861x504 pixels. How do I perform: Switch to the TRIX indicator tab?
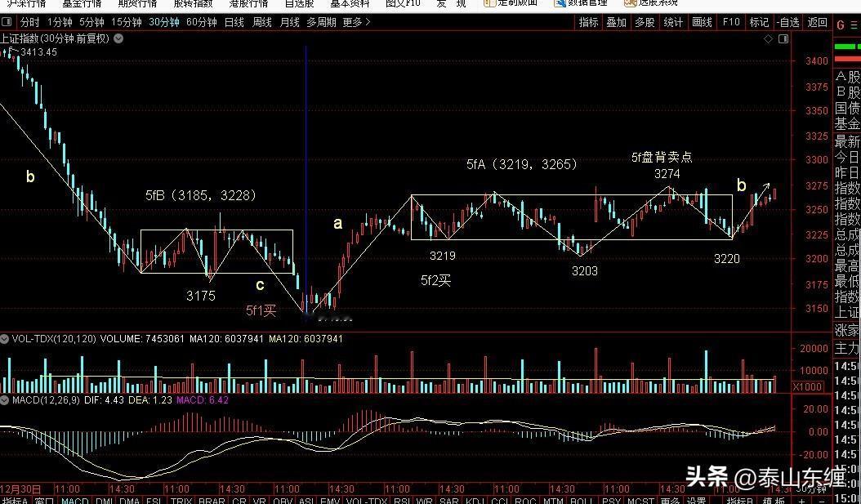(181, 500)
